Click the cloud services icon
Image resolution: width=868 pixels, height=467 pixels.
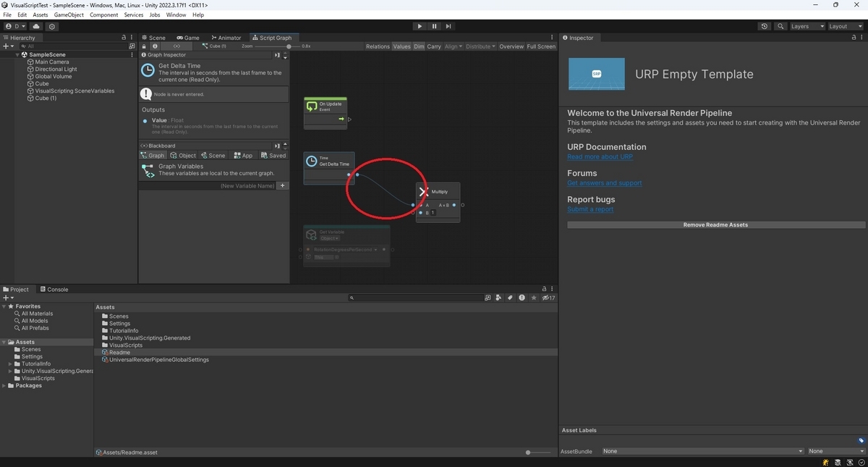[36, 26]
